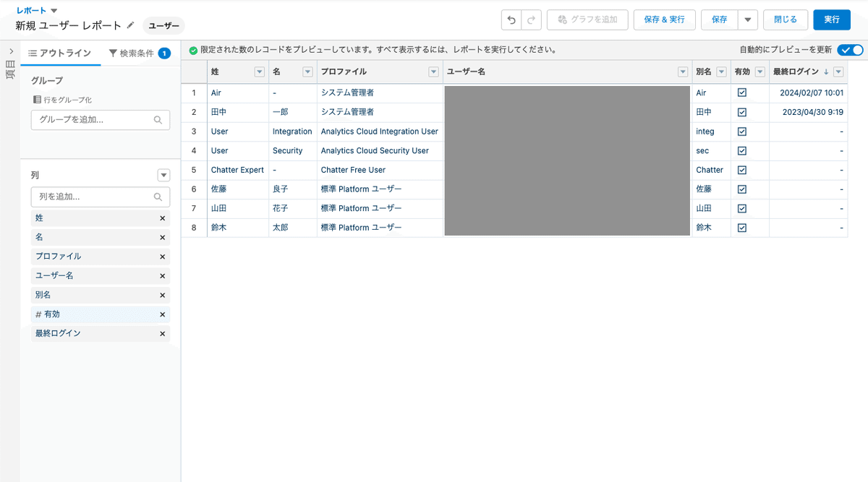The width and height of the screenshot is (868, 482).
Task: Remove the 別名 column with its X
Action: pyautogui.click(x=162, y=296)
